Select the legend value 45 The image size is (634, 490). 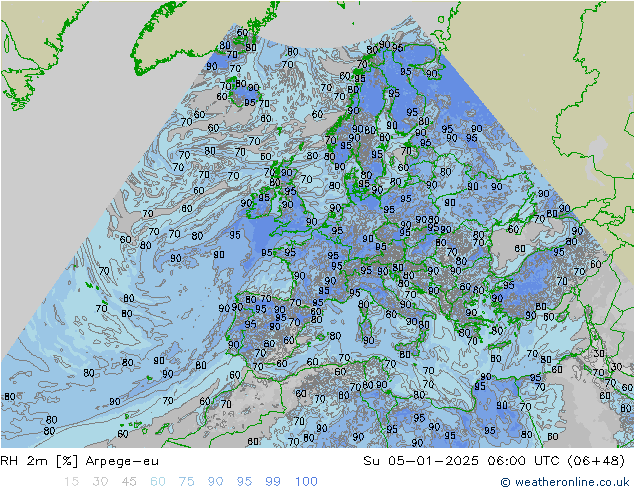point(129,482)
